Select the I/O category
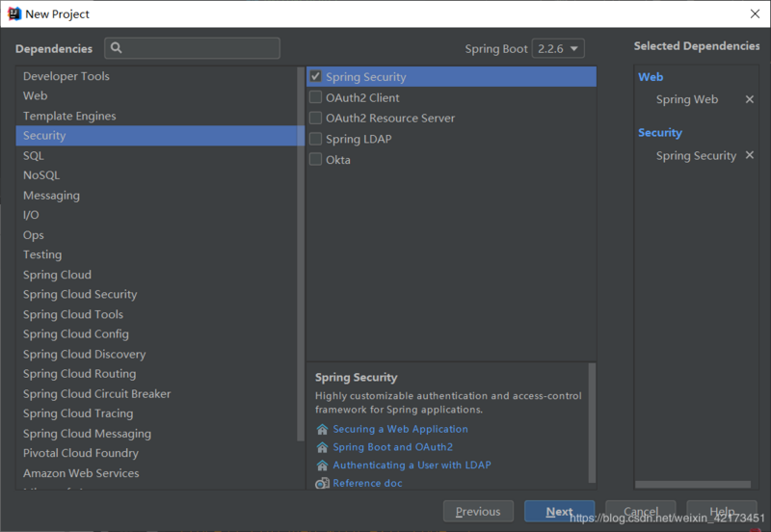This screenshot has width=771, height=532. pyautogui.click(x=157, y=215)
